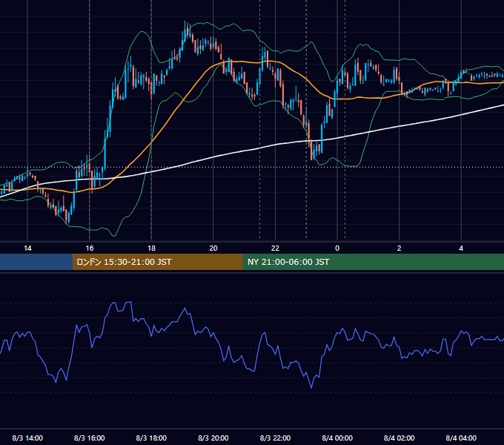Click the 22 hour label on price chart axis
504x445 pixels.
(275, 248)
